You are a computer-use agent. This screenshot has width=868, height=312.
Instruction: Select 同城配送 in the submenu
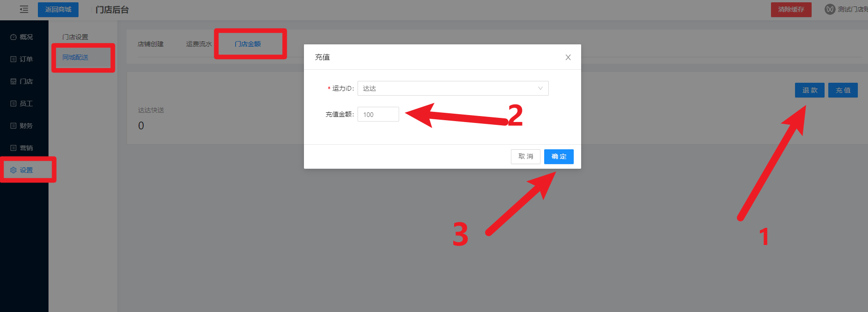[75, 57]
